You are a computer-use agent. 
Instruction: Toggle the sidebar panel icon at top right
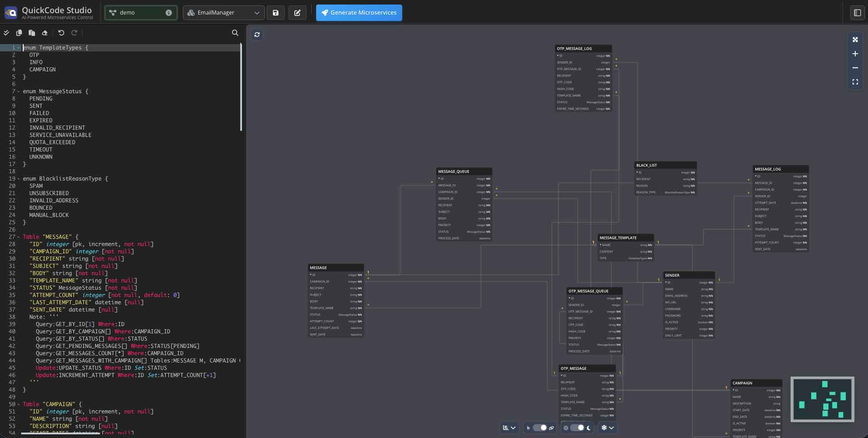tap(857, 13)
